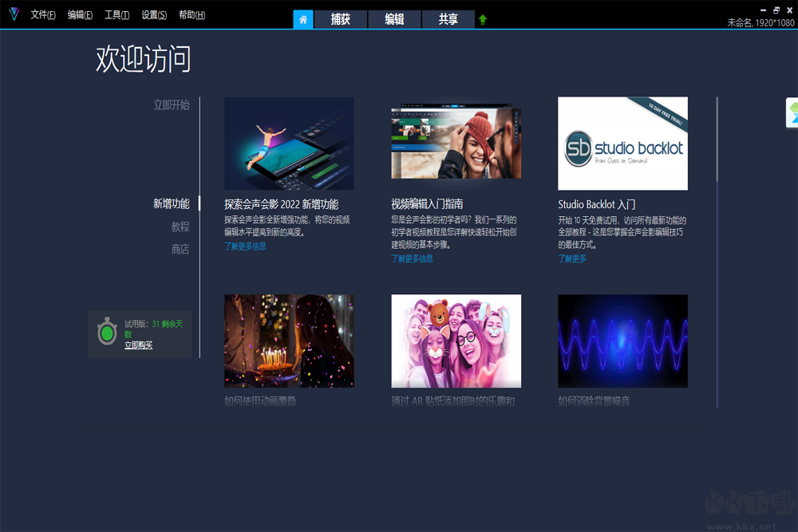This screenshot has height=532, width=798.
Task: Open the 文件 menu
Action: 42,14
